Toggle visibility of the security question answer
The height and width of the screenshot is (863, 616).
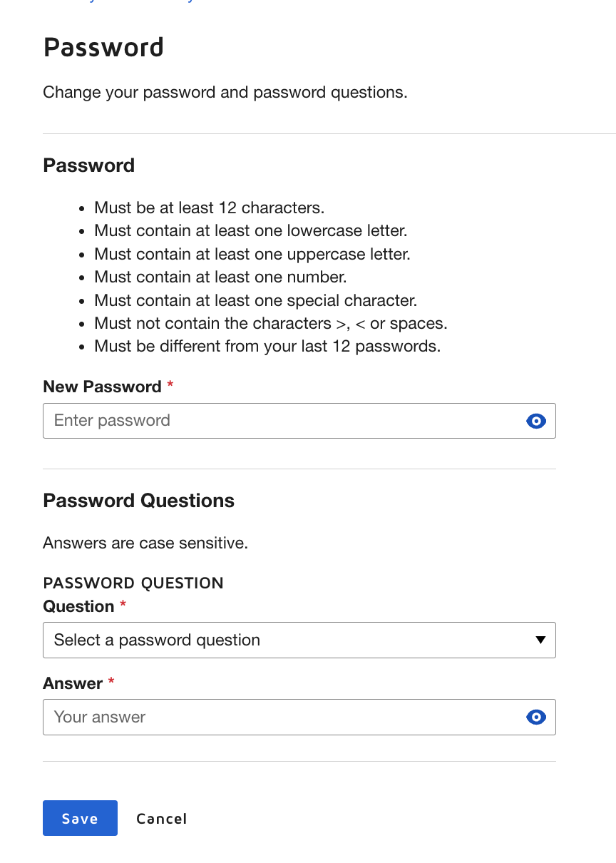pyautogui.click(x=536, y=717)
